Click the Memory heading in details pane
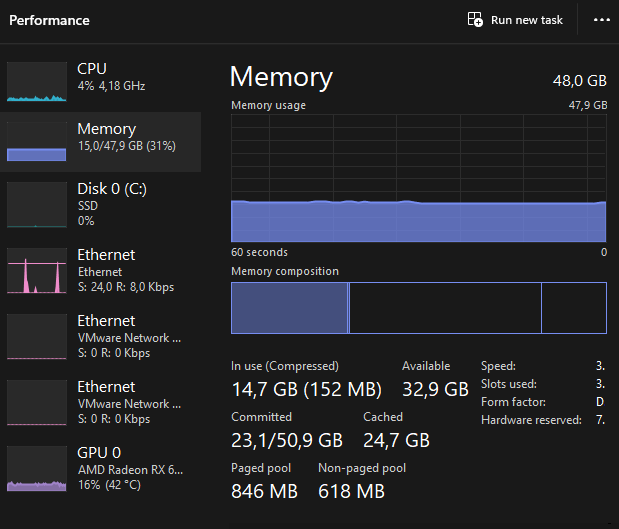 pos(281,77)
